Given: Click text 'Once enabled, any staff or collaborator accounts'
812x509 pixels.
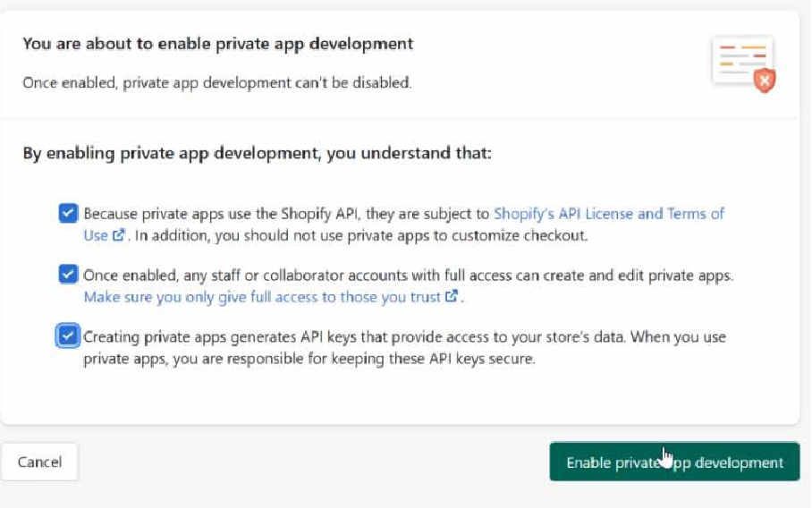Looking at the screenshot, I should coord(252,276).
